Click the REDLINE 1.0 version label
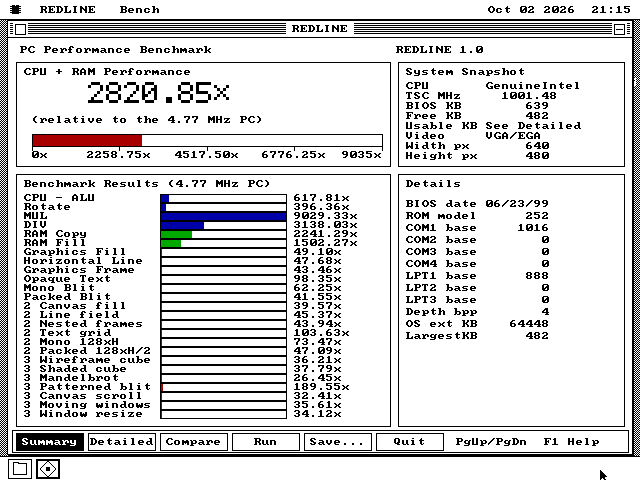The image size is (640, 480). click(x=440, y=50)
